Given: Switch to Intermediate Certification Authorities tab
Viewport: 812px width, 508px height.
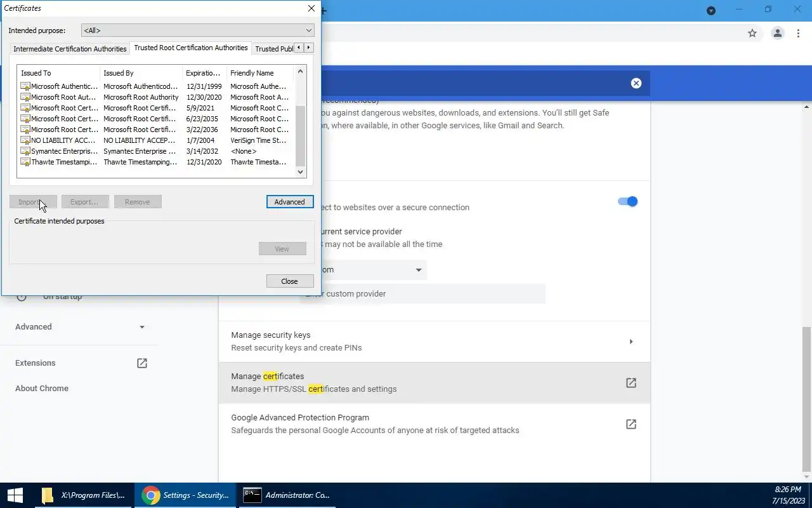Looking at the screenshot, I should click(x=70, y=49).
